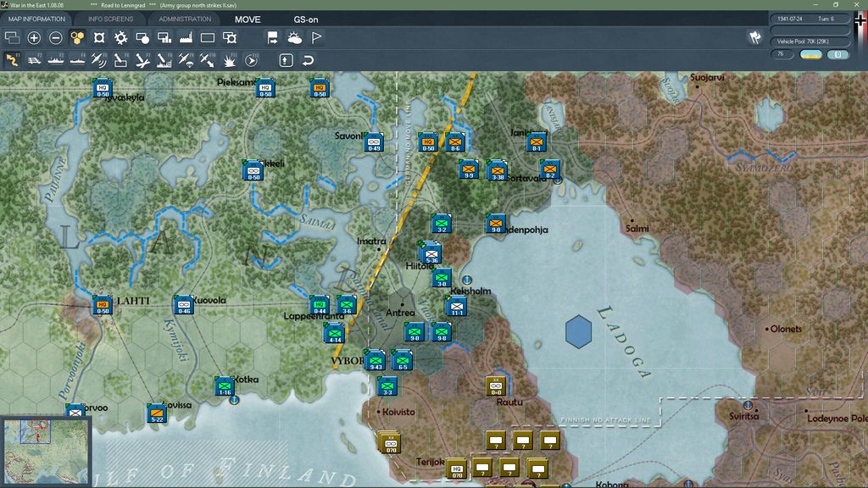The image size is (868, 488).
Task: Select the 0-49 unit at Savonlinna
Action: tap(374, 142)
